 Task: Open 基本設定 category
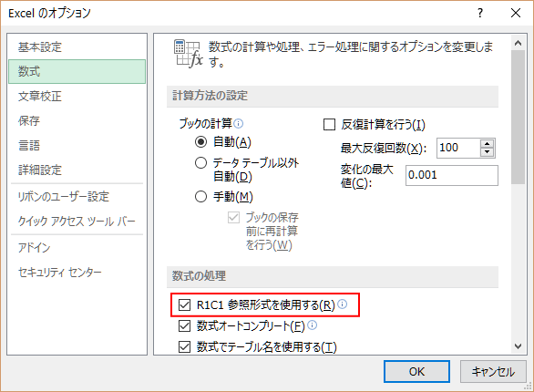[77, 47]
